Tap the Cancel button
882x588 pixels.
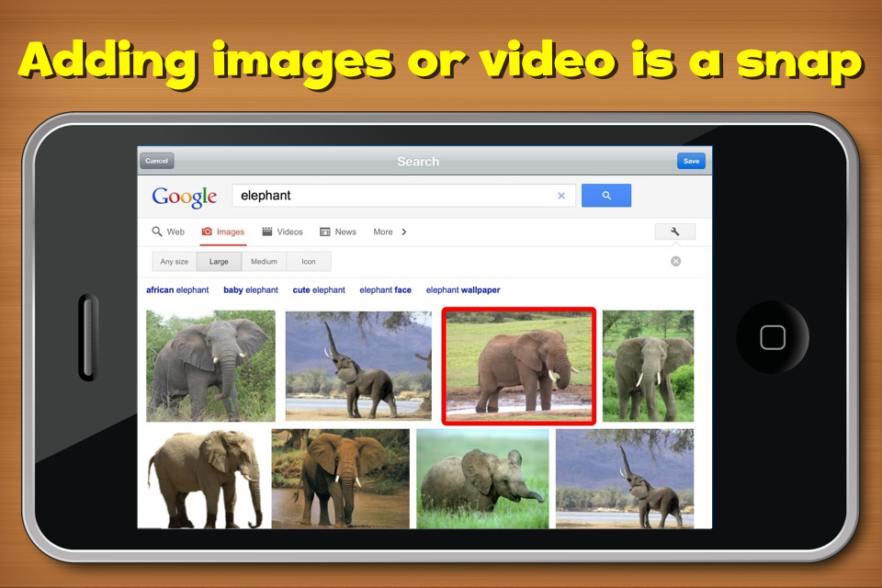click(x=156, y=161)
